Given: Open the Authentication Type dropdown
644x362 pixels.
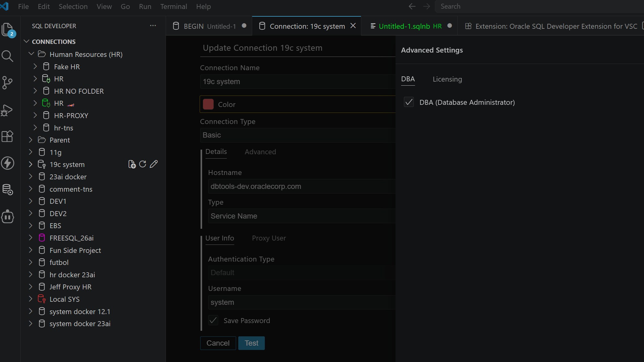Looking at the screenshot, I should pos(302,273).
